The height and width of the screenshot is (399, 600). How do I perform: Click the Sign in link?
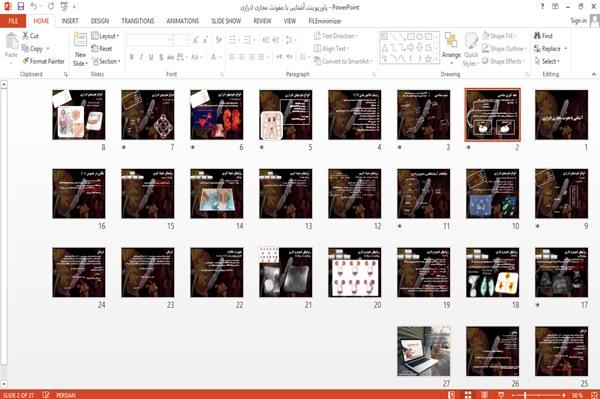coord(578,21)
